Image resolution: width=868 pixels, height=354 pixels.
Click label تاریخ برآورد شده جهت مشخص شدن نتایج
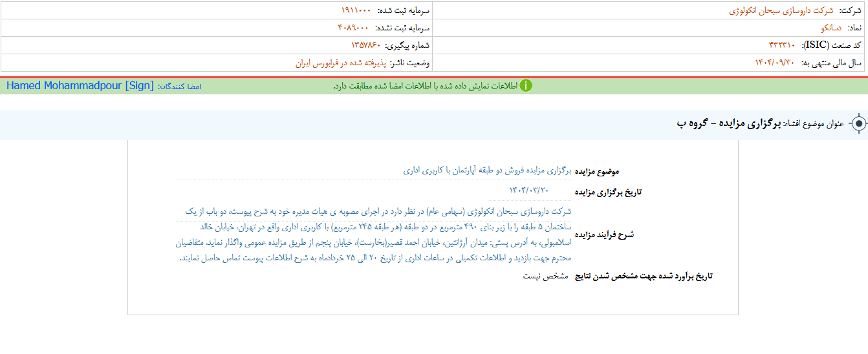pos(644,276)
